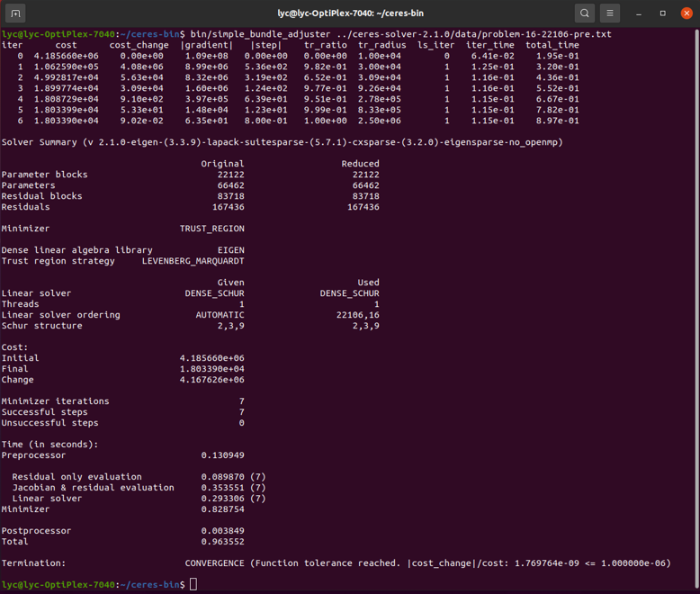Click the vertical scrollbar of the terminal
This screenshot has height=594, width=700.
coord(696,308)
